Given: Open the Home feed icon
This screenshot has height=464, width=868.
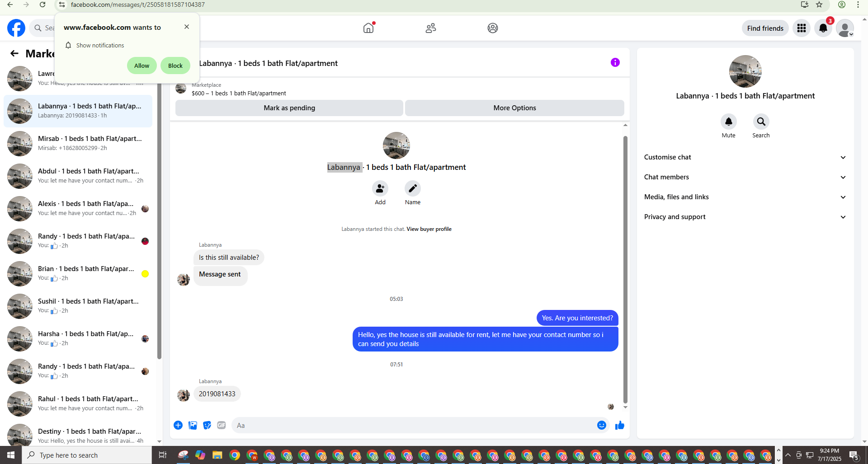Looking at the screenshot, I should coord(368,28).
